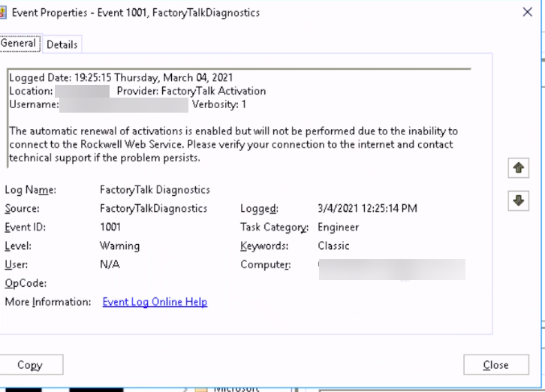The image size is (545, 392).
Task: Click the Keywords value Classic
Action: click(x=333, y=246)
